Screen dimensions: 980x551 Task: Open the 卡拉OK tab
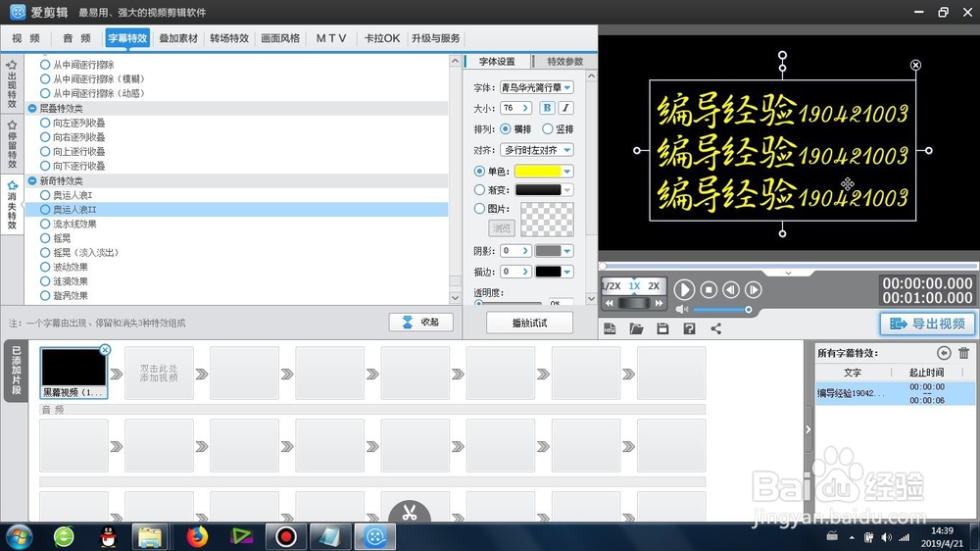coord(382,38)
